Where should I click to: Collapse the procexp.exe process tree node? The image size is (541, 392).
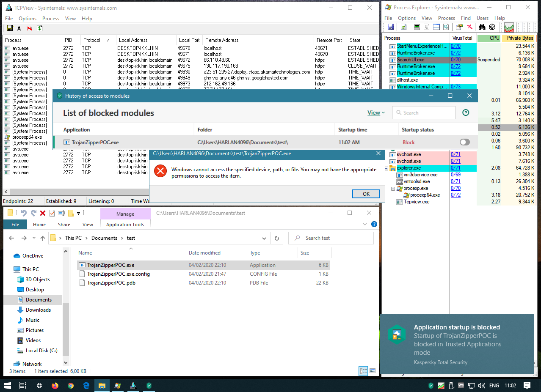(x=393, y=188)
